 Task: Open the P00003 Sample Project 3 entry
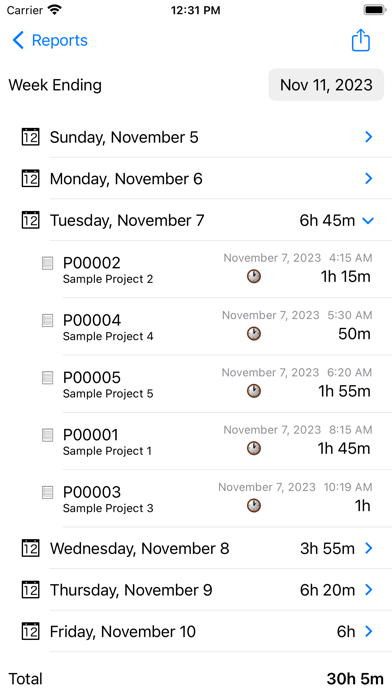click(218, 498)
